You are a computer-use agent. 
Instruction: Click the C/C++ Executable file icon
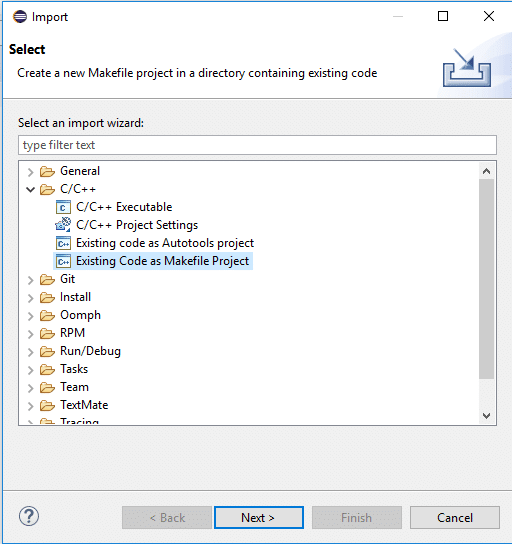click(x=63, y=207)
